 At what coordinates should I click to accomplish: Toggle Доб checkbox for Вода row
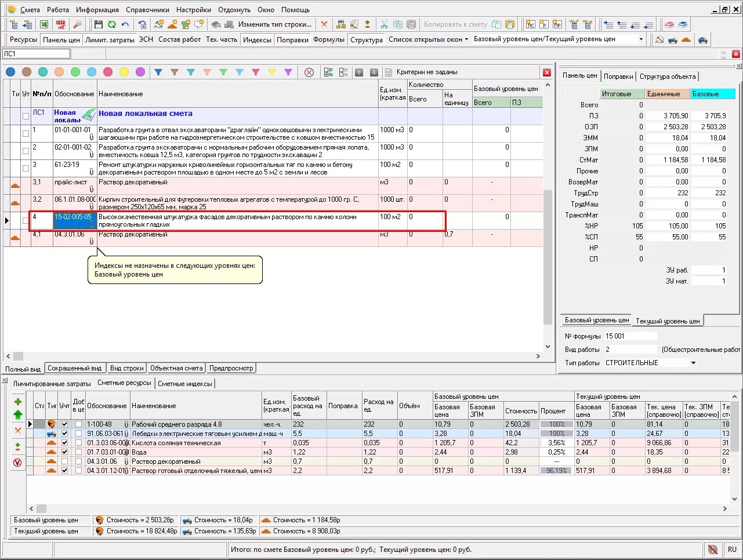pyautogui.click(x=78, y=452)
